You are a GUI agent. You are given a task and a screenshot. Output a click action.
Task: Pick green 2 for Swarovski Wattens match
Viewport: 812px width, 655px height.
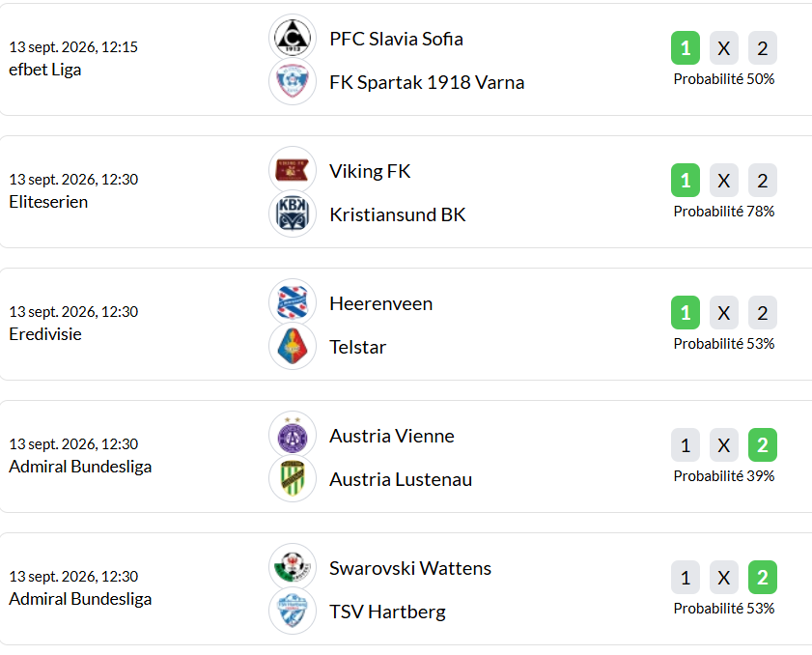[763, 578]
